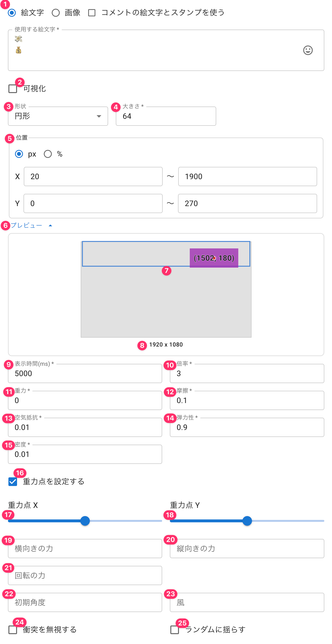Focus the 表示時間(ms) field
The width and height of the screenshot is (332, 644).
(85, 373)
